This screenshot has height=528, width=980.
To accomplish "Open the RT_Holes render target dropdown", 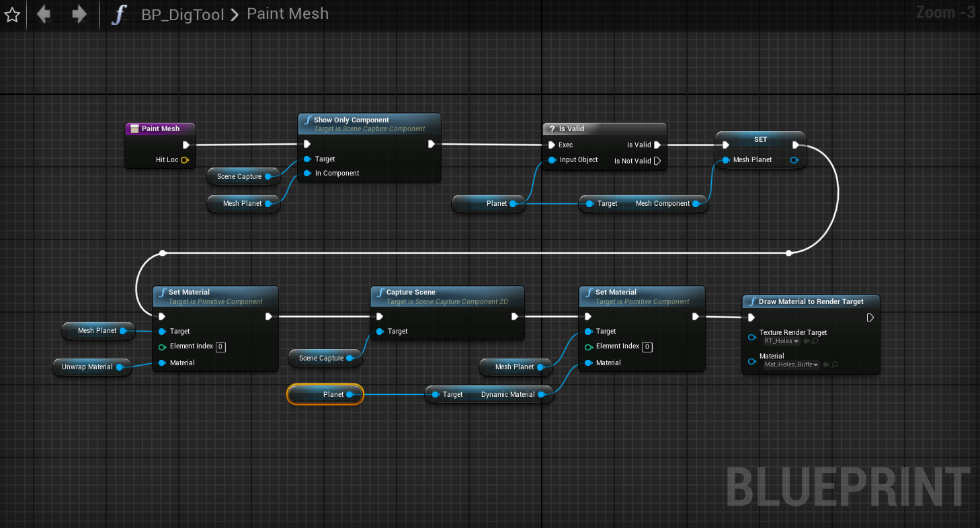I will coord(781,341).
